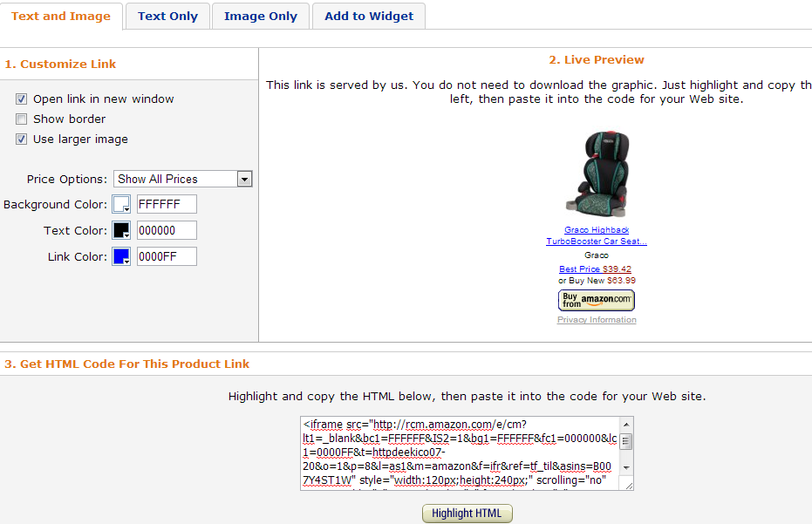Click the Highlight HTML button

467,514
